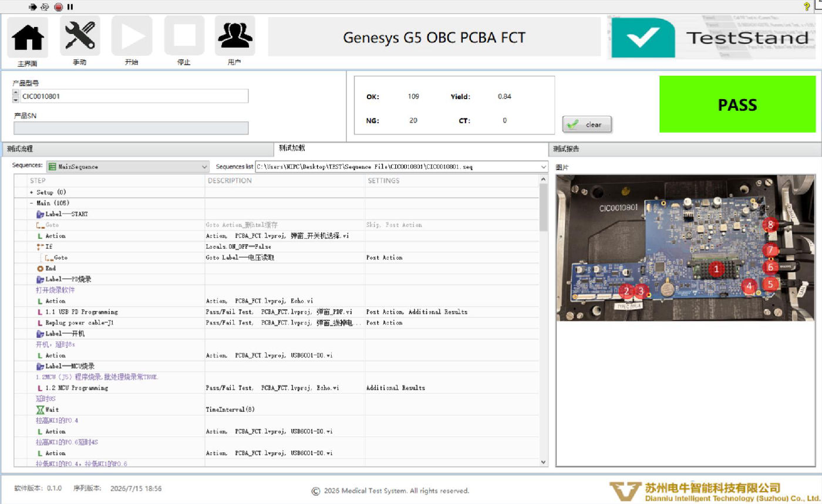Click the 产品型号 stepper arrows
This screenshot has width=822, height=504.
[15, 96]
